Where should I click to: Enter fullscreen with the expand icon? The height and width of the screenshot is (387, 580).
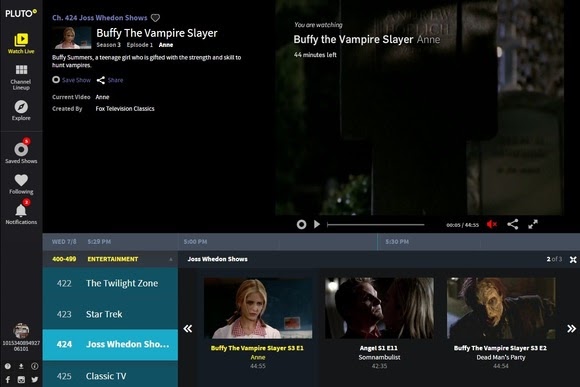[533, 224]
